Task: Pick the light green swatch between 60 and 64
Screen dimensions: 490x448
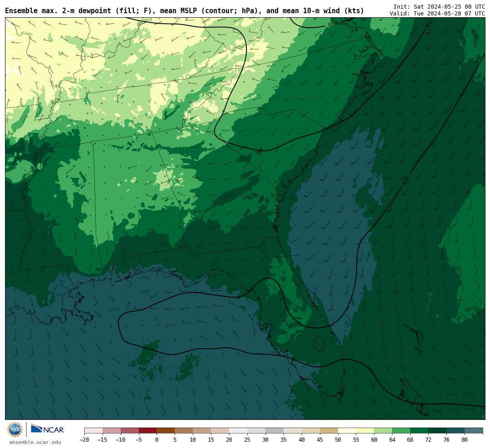Action: point(383,431)
